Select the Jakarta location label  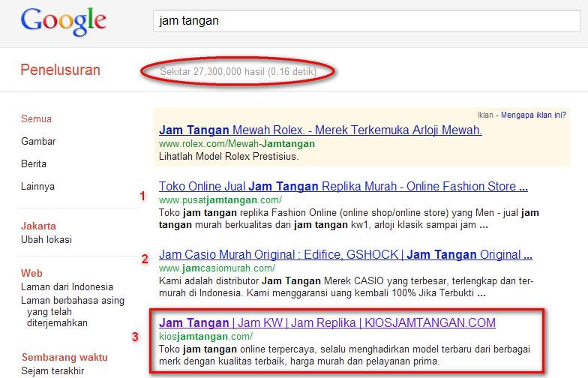click(38, 226)
